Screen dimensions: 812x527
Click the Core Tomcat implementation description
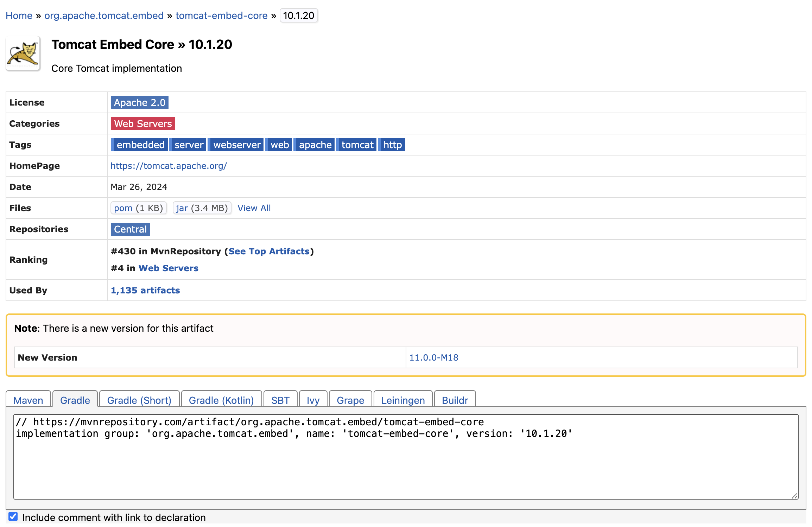click(x=117, y=68)
